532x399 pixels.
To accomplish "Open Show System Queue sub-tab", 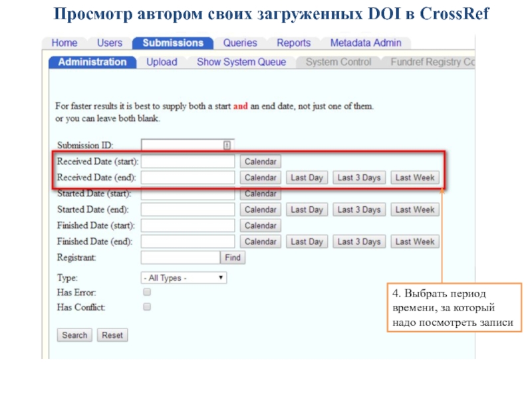I will (x=241, y=62).
